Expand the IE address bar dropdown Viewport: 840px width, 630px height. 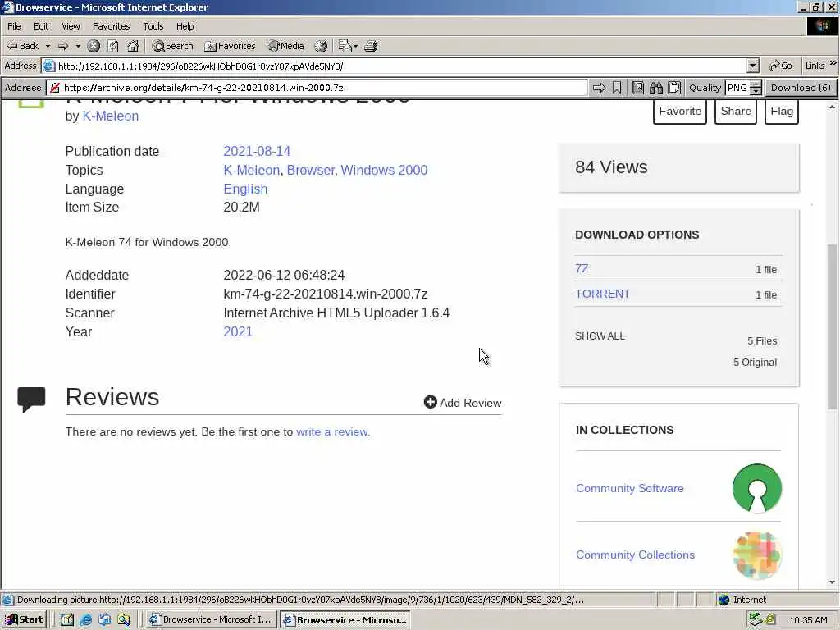tap(753, 66)
